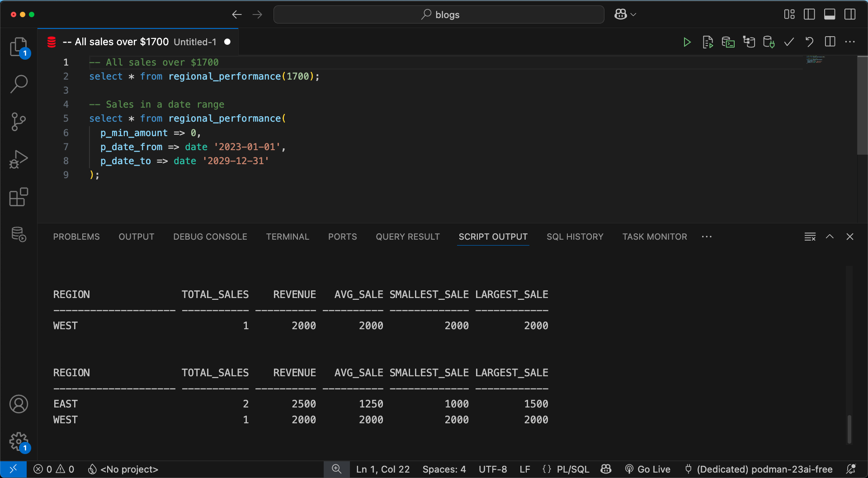Click the blogs command center search box

tap(439, 14)
